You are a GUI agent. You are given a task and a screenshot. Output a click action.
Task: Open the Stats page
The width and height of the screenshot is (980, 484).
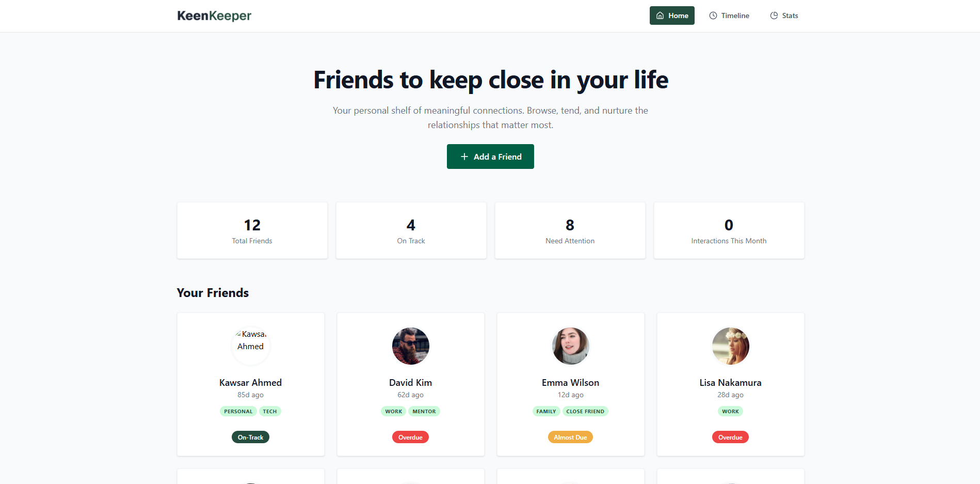coord(784,15)
